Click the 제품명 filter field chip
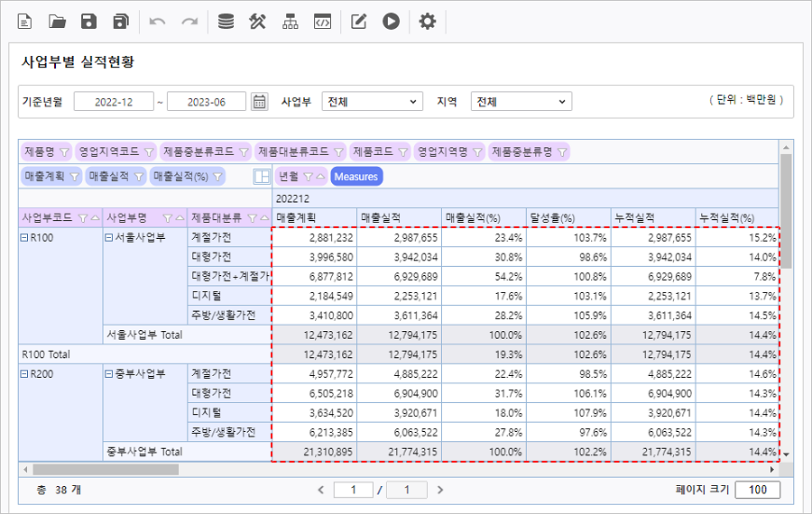Viewport: 812px width, 514px height. point(45,151)
